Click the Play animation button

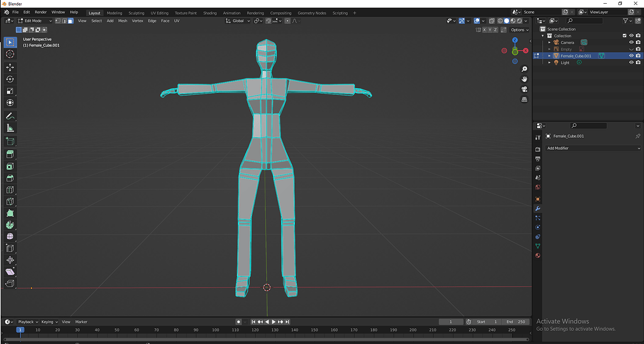click(x=274, y=322)
